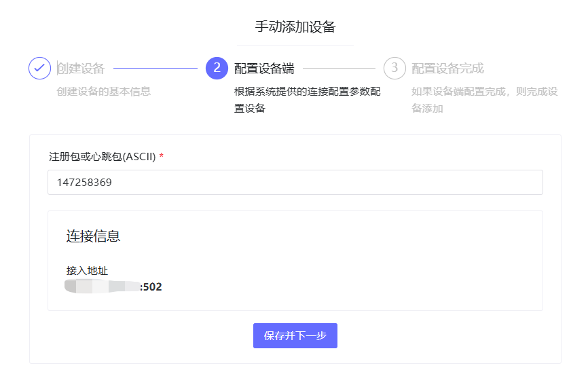
Task: Click the 手动添加设备 page title
Action: point(295,27)
